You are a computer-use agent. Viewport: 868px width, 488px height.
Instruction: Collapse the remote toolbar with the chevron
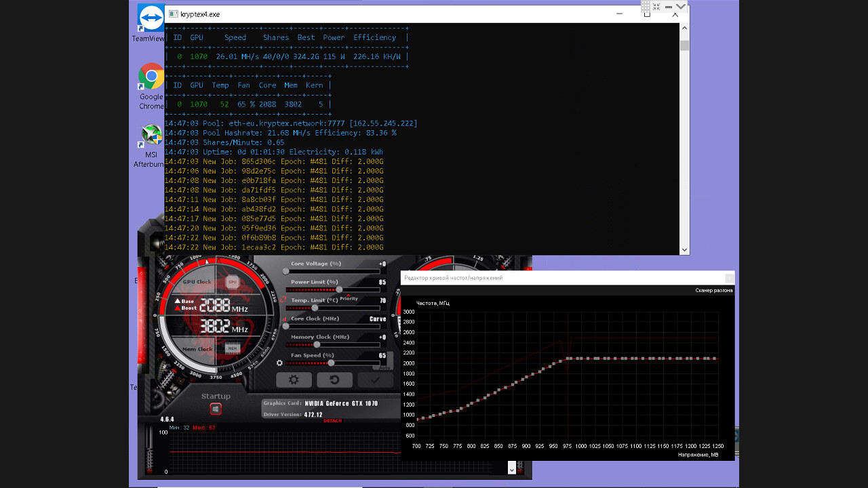679,5
